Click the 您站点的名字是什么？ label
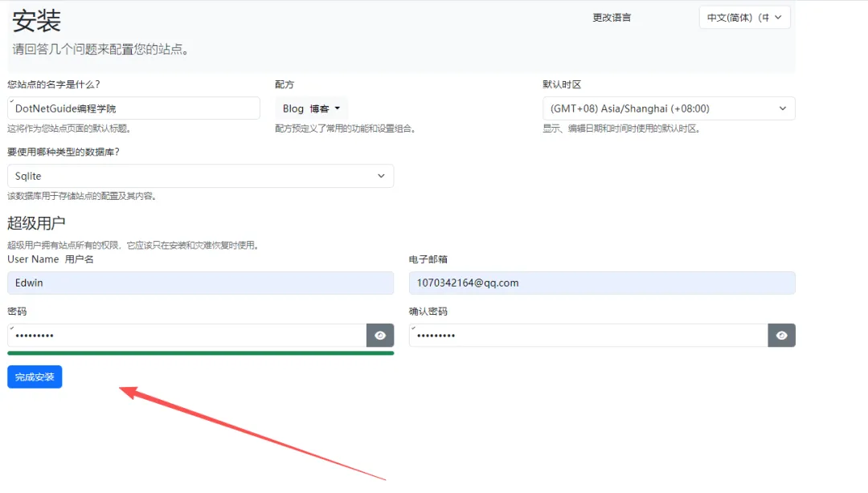Image resolution: width=868 pixels, height=493 pixels. (x=54, y=84)
